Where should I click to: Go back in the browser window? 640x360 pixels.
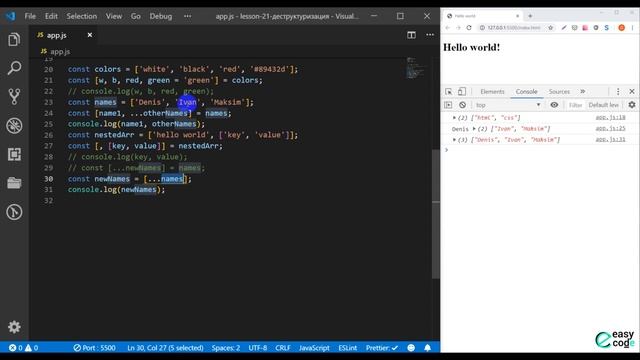447,28
